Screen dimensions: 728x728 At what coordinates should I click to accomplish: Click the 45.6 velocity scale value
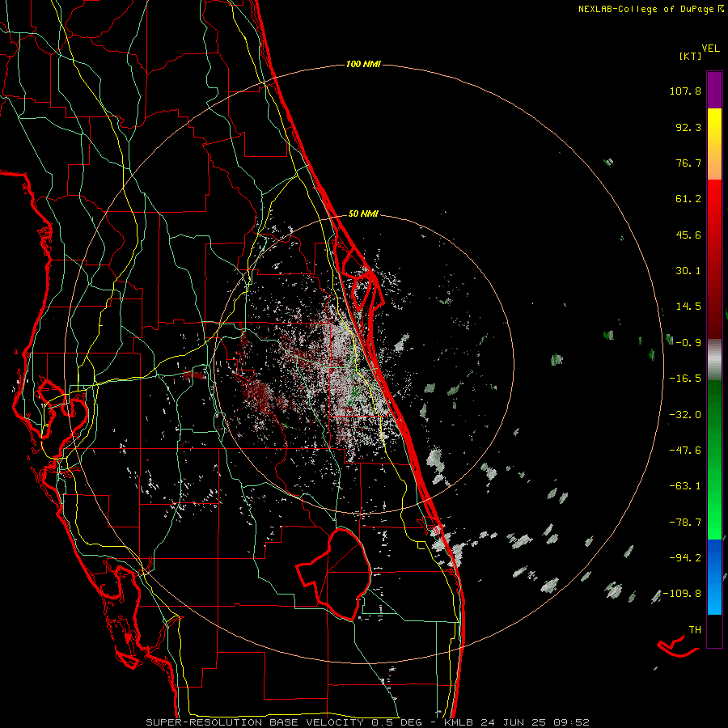point(688,235)
